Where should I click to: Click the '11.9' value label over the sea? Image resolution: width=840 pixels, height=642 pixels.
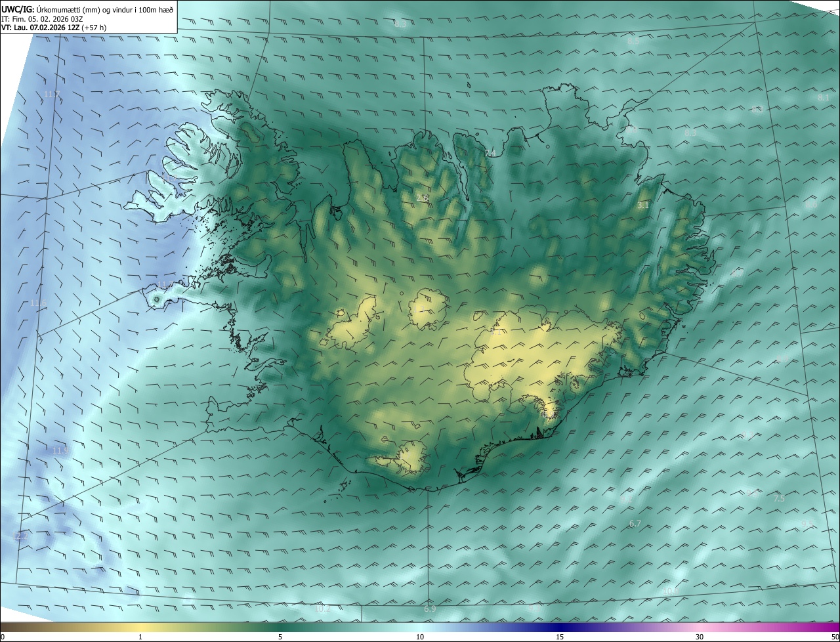[x=60, y=451]
